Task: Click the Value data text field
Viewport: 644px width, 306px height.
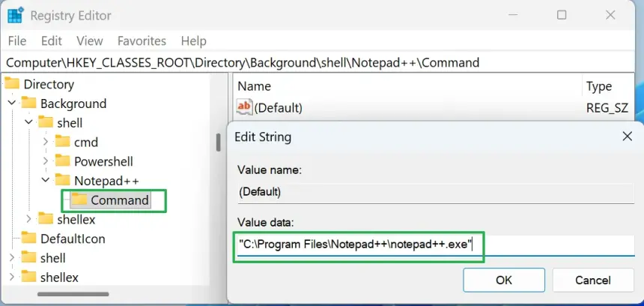Action: pos(434,244)
